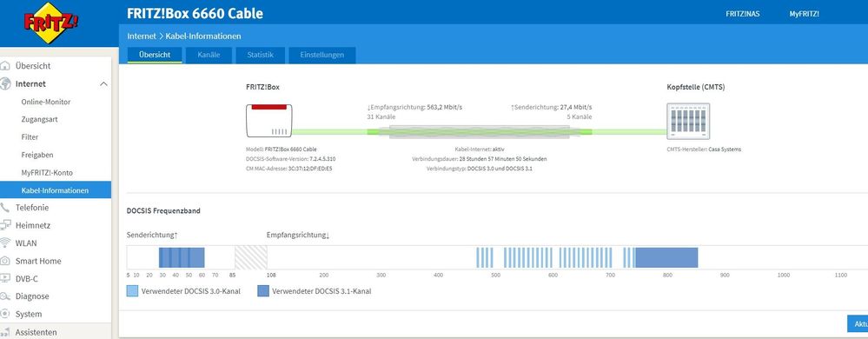The image size is (868, 339).
Task: Click the house icon beside Übersicht
Action: 5,66
